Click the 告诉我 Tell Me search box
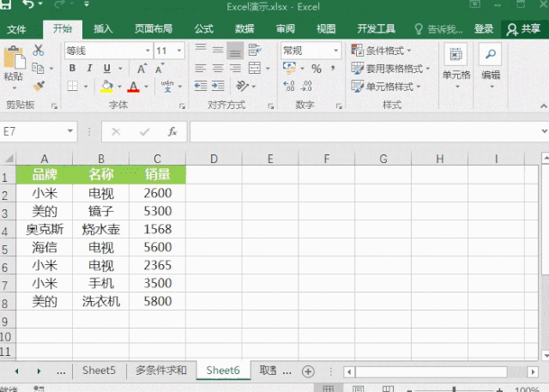The height and width of the screenshot is (392, 549). click(x=438, y=29)
